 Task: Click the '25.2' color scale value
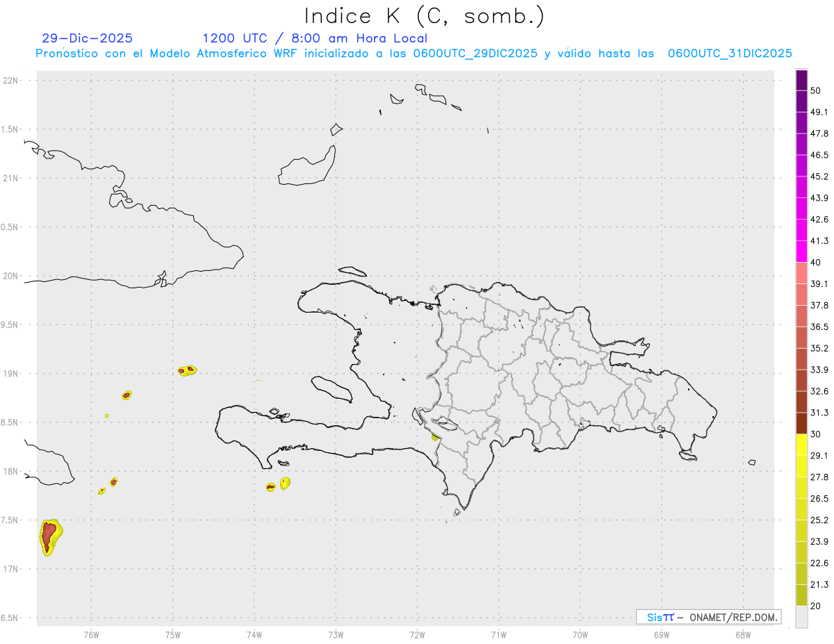click(819, 520)
